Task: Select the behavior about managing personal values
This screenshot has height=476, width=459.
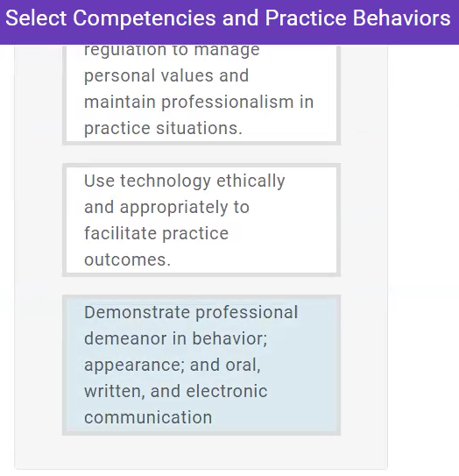Action: click(x=201, y=95)
